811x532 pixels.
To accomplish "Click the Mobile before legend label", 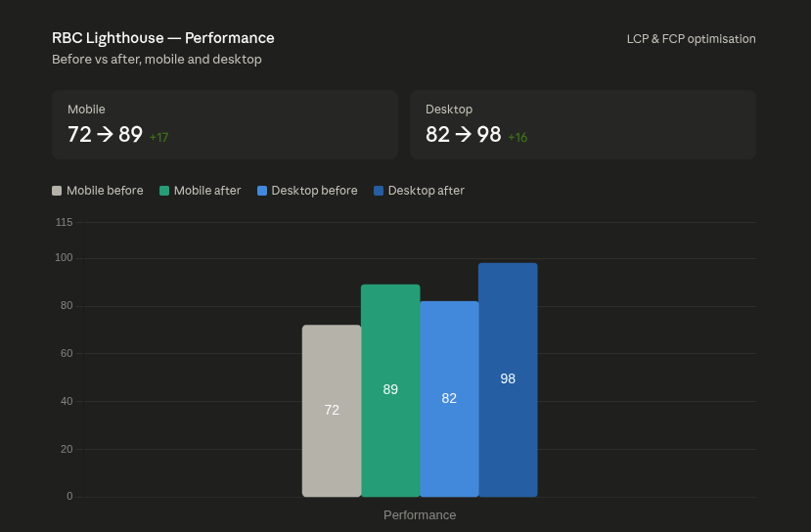I will click(105, 191).
